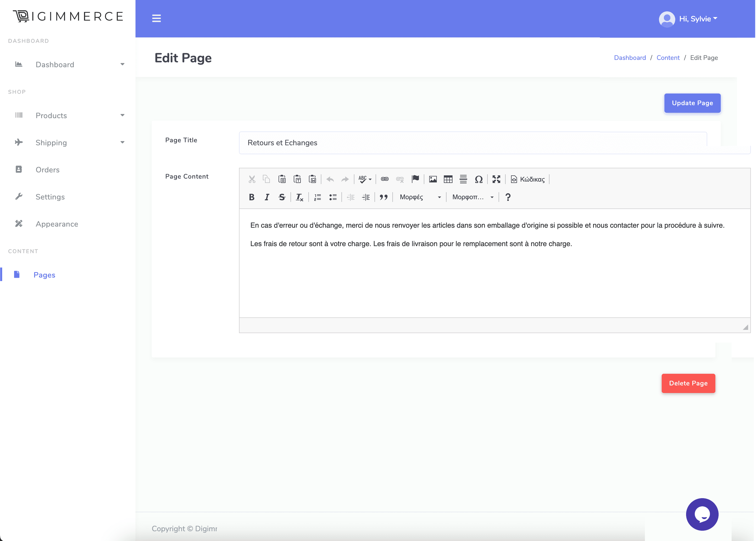Click the Bold formatting icon
Image resolution: width=756 pixels, height=541 pixels.
point(251,197)
